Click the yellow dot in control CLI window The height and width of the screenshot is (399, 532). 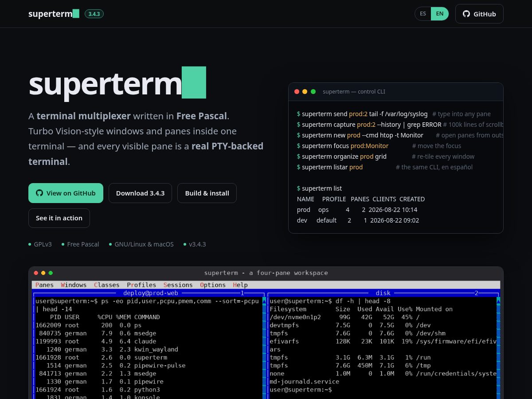coord(305,92)
